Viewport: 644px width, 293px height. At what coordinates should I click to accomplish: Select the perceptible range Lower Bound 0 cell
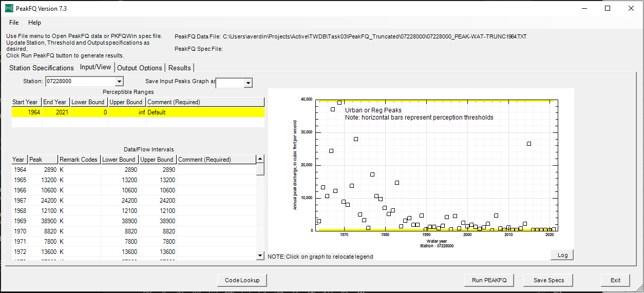[89, 112]
